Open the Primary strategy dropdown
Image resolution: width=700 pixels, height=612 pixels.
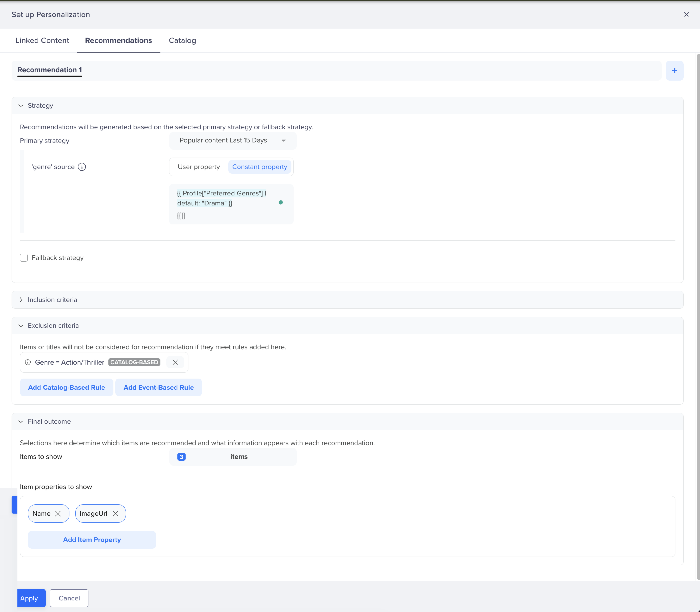point(233,140)
